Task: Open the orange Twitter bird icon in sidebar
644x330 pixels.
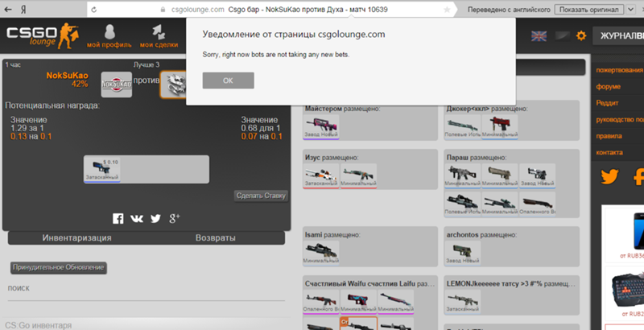Action: click(610, 176)
